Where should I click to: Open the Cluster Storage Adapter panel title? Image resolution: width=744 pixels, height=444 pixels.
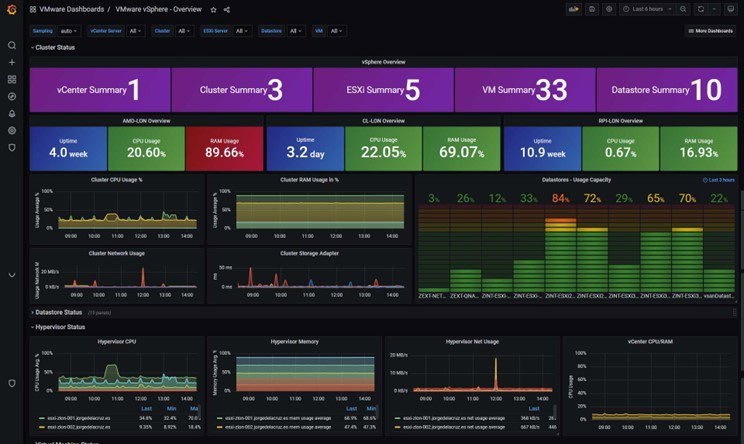point(309,253)
